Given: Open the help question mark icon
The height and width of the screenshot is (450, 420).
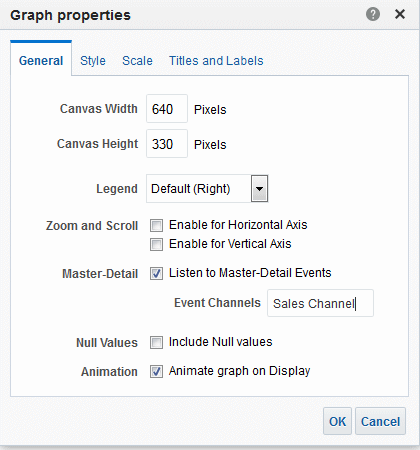Looking at the screenshot, I should [x=373, y=14].
